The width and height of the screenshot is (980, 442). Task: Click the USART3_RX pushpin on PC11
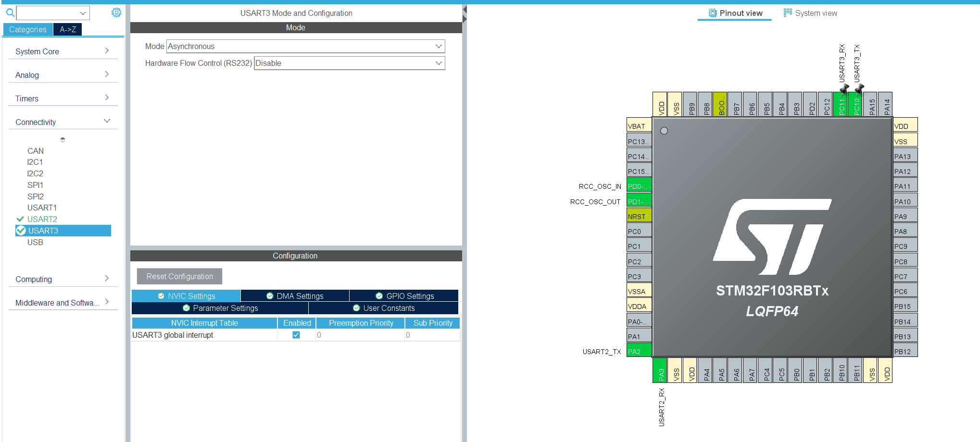844,89
